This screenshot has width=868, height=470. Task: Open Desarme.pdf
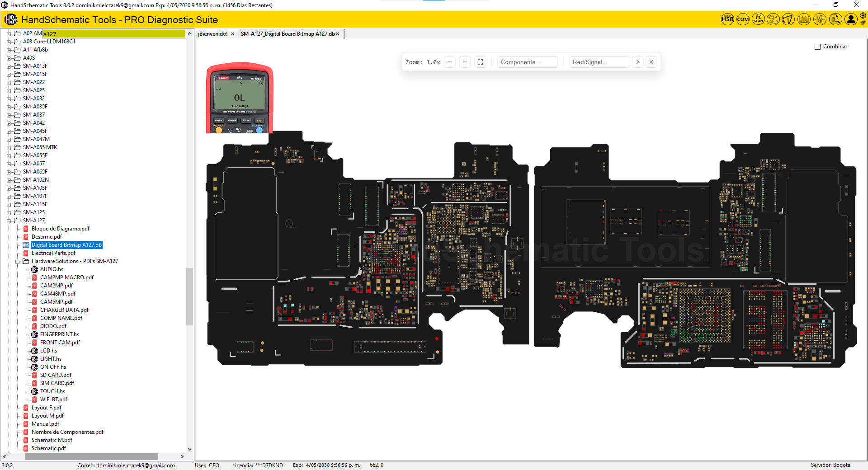[x=47, y=237]
